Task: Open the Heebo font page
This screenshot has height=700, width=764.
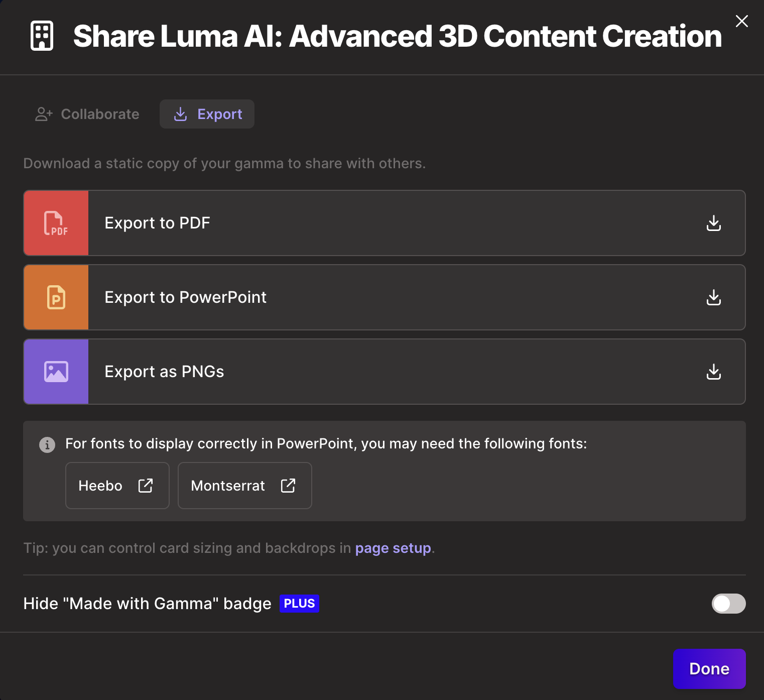Action: pos(117,486)
